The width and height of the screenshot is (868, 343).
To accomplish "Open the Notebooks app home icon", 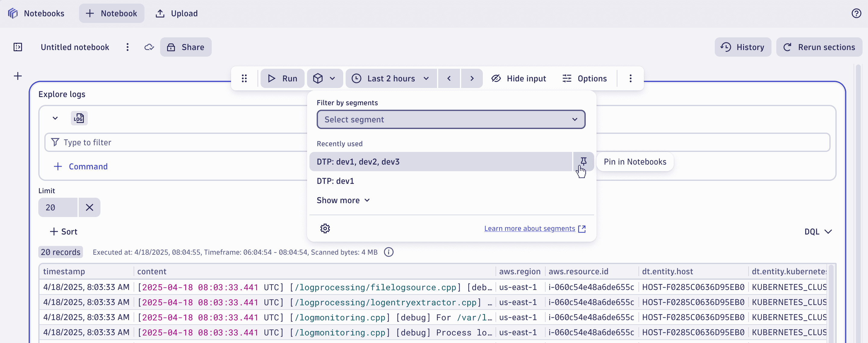I will coord(13,14).
